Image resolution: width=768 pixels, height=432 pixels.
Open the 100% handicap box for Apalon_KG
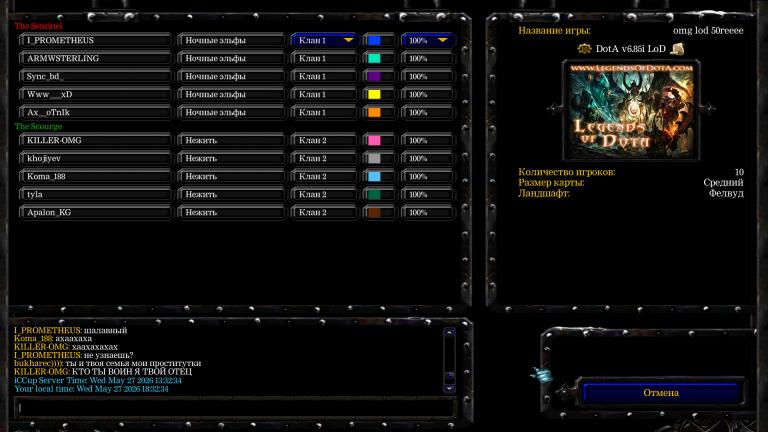click(428, 212)
